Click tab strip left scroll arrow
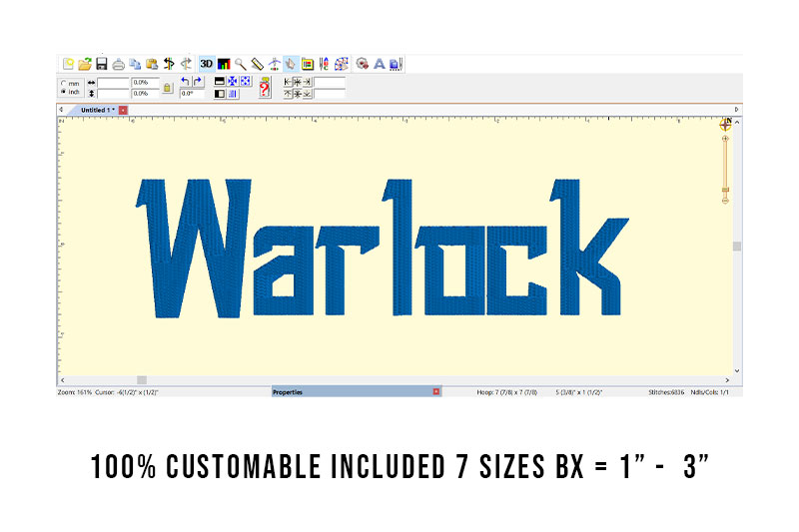The height and width of the screenshot is (532, 799). pos(61,110)
